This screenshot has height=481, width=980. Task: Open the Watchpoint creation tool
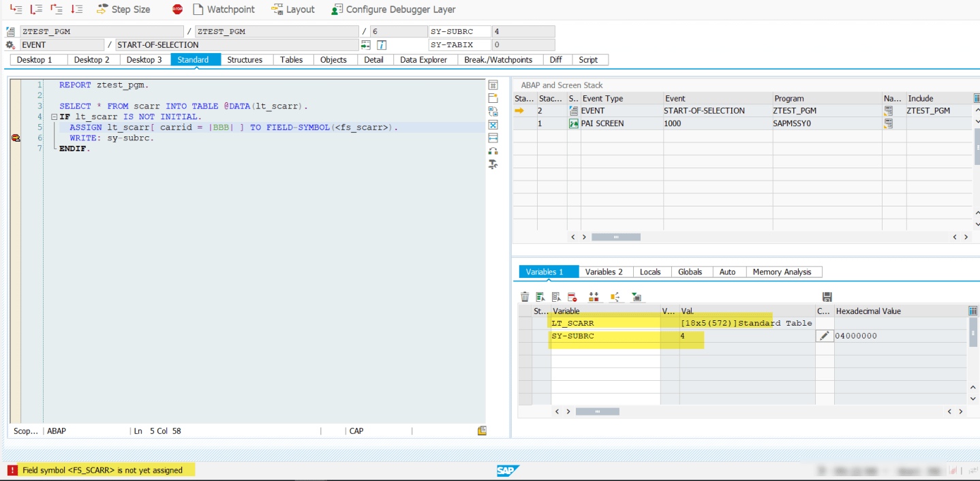(224, 9)
